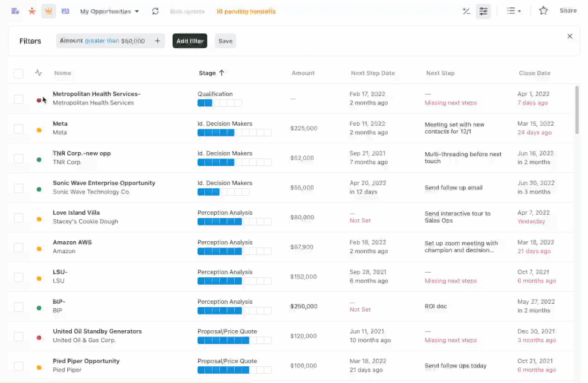Screen dimensions: 588x383
Task: Sort by the Next Step column header
Action: point(440,73)
